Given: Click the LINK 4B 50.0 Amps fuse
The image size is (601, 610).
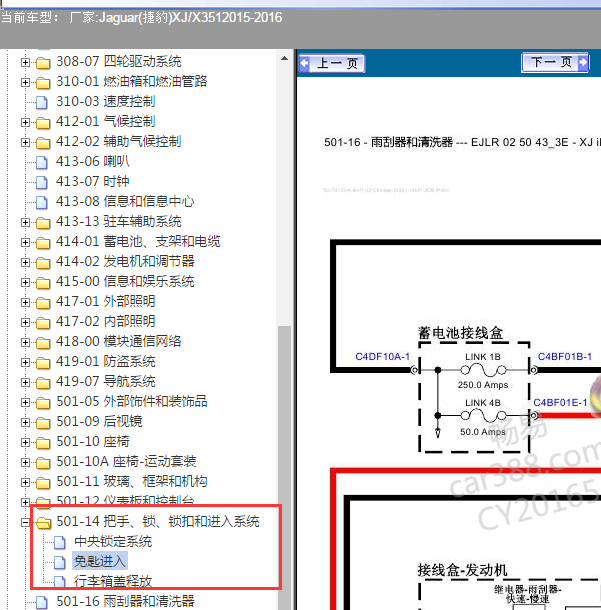Looking at the screenshot, I should click(x=483, y=417).
